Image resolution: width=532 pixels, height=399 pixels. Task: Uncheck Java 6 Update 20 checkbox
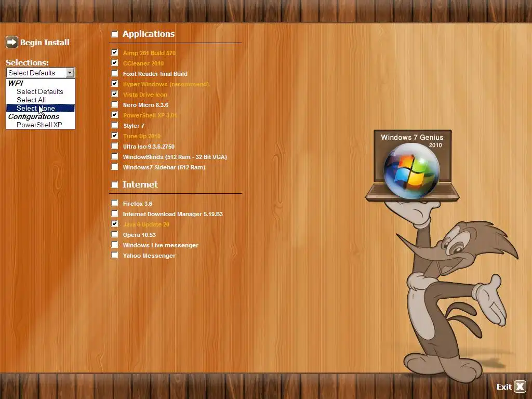pos(115,224)
